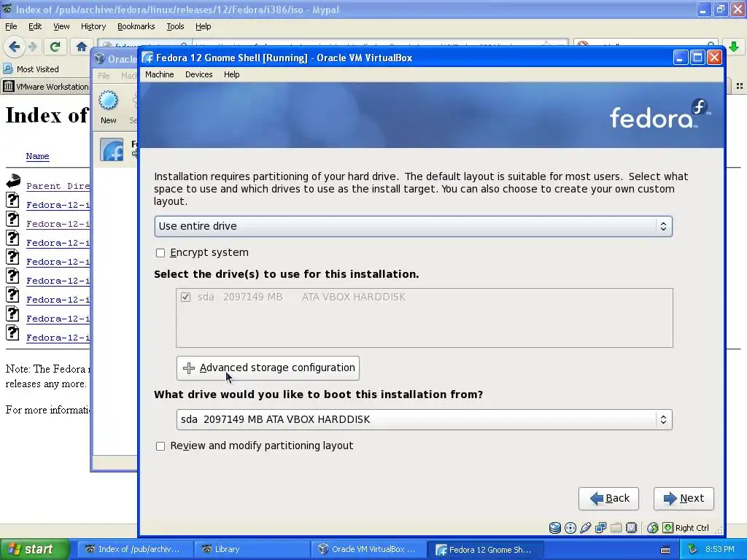Click the Fedora logo in installer banner
This screenshot has width=747, height=560.
point(660,114)
